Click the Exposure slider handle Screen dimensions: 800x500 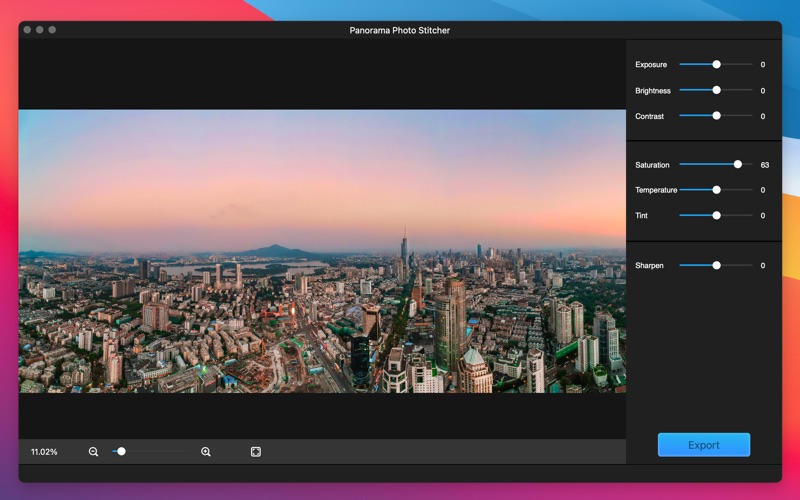click(716, 64)
